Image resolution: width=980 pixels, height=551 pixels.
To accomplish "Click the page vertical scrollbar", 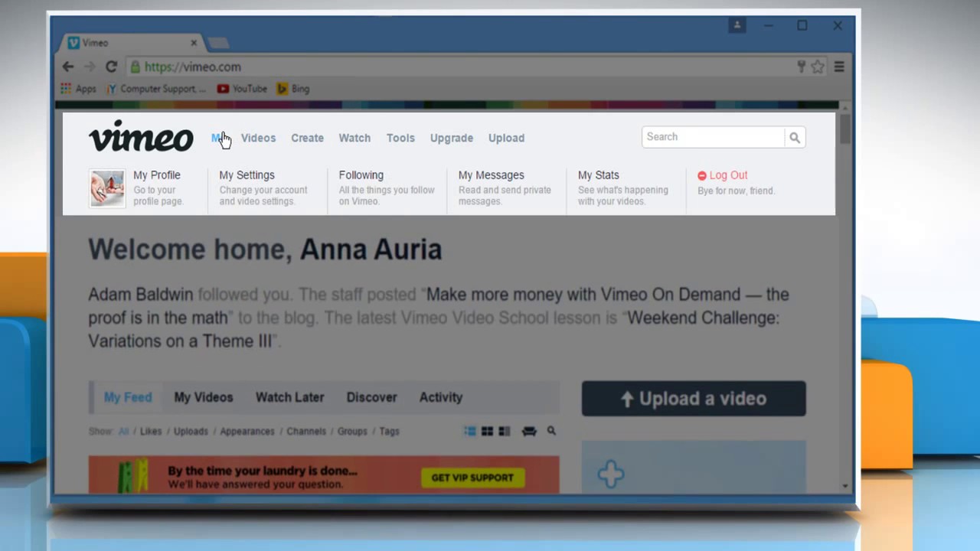I will [x=845, y=129].
